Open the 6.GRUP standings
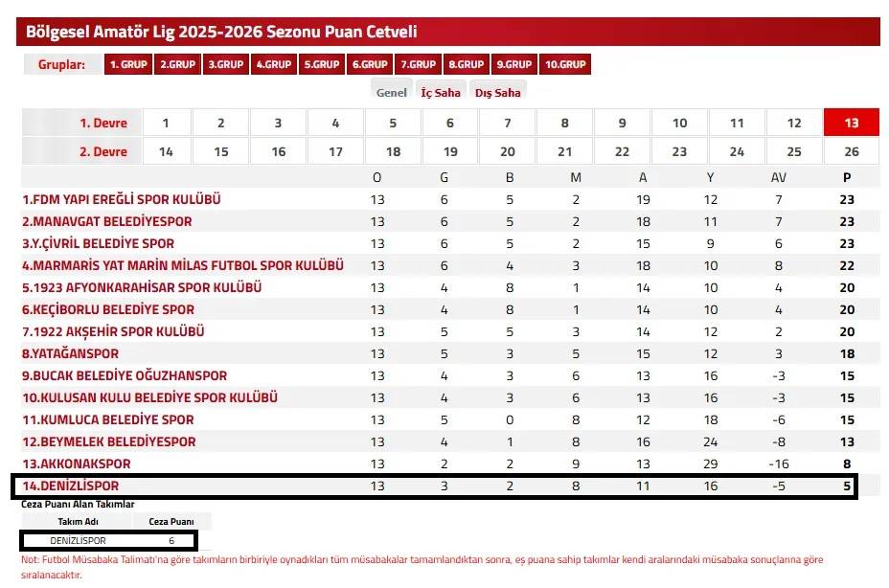 tap(369, 64)
